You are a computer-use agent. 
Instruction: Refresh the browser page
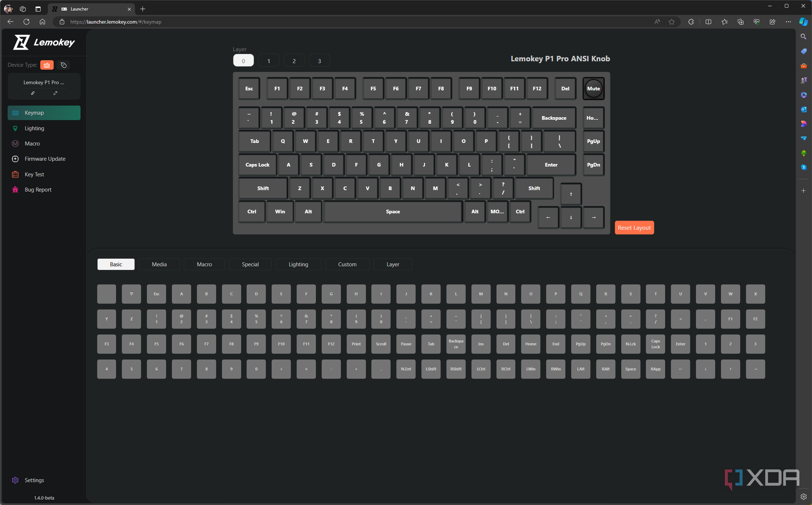click(26, 22)
